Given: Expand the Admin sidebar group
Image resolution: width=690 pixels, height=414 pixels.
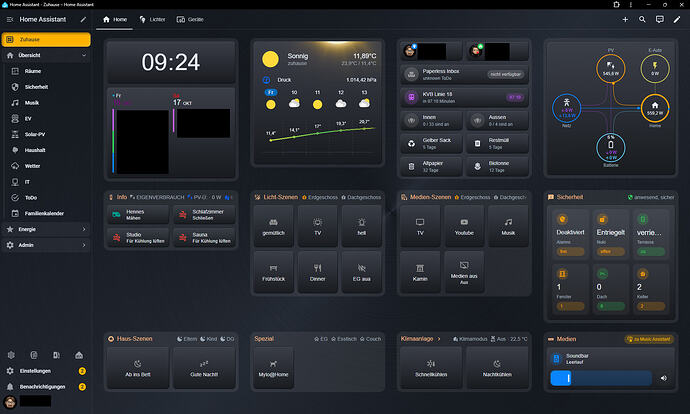Looking at the screenshot, I should (x=84, y=245).
